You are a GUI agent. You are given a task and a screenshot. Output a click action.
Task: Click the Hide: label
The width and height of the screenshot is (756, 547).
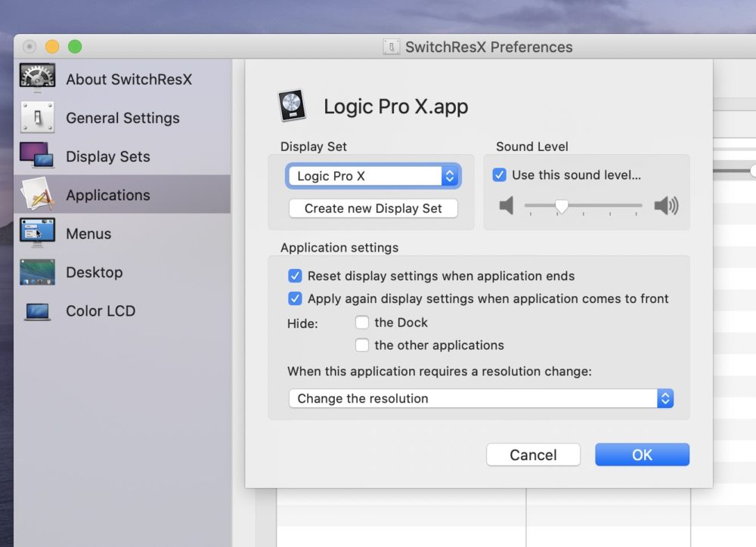(302, 323)
